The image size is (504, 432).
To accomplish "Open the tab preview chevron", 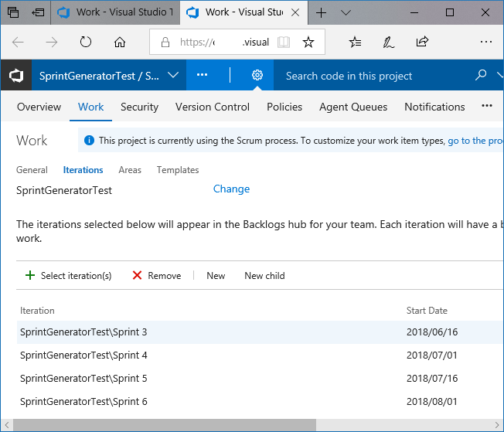I will [346, 12].
